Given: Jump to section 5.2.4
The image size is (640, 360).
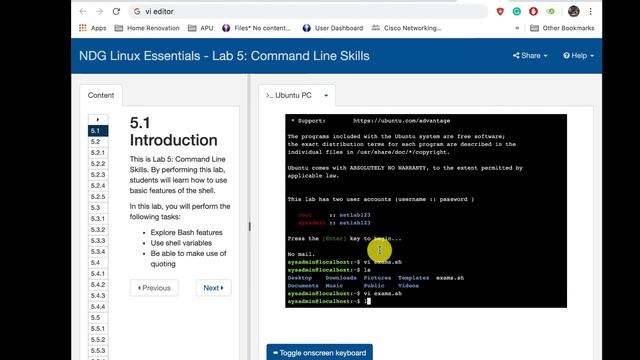Looking at the screenshot, I should pyautogui.click(x=98, y=186).
